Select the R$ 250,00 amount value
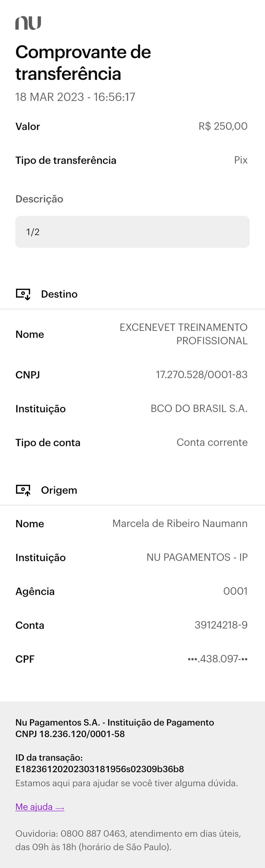 223,126
